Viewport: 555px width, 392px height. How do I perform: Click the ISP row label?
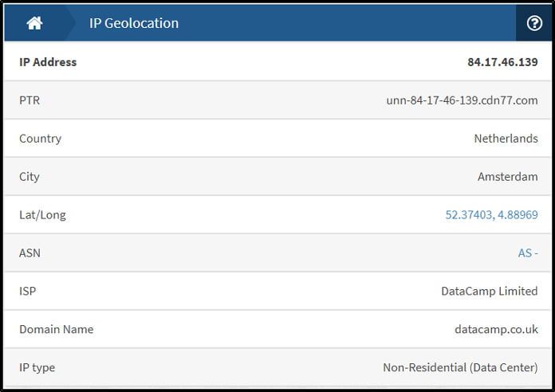(27, 291)
